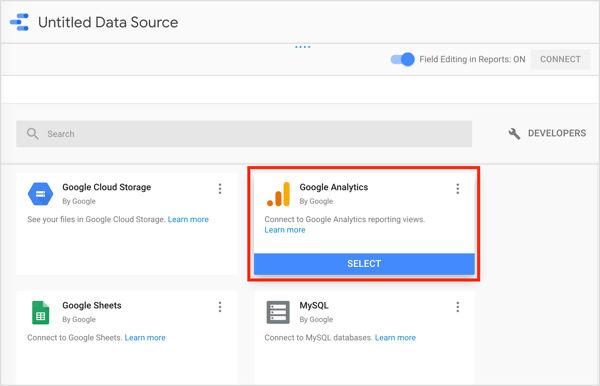Click the DEVELOPERS wrench icon
This screenshot has width=600, height=386.
point(514,134)
